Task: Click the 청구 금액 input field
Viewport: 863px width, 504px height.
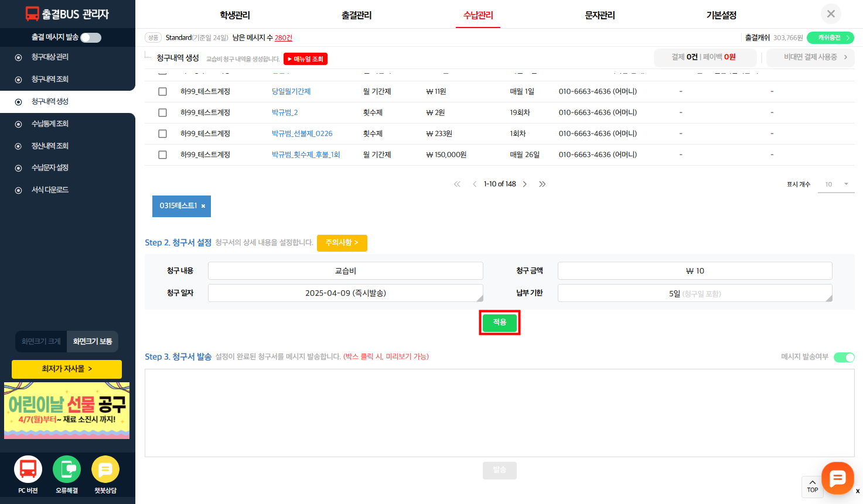Action: (x=694, y=271)
